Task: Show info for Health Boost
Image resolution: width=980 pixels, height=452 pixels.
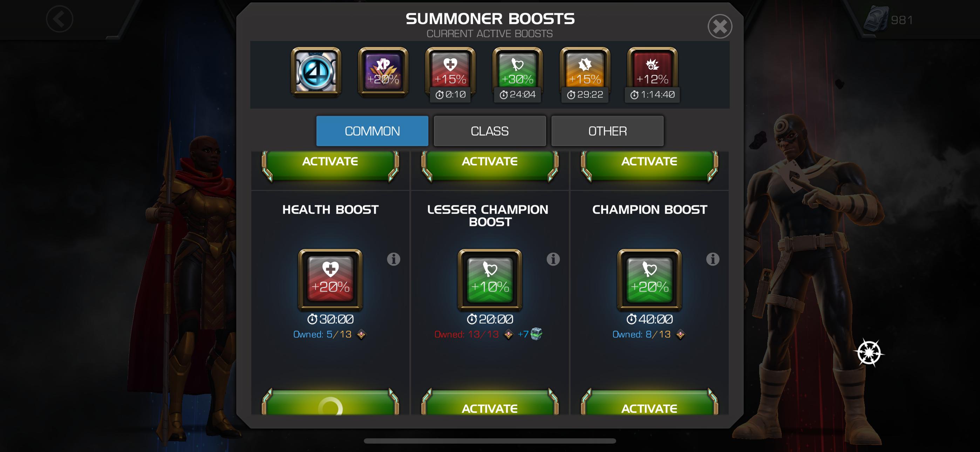Action: pyautogui.click(x=394, y=259)
